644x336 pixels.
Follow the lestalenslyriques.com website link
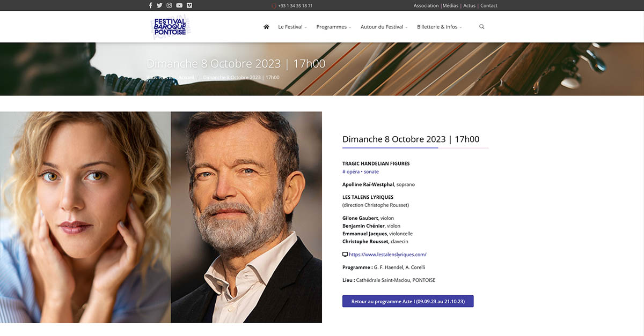(387, 254)
